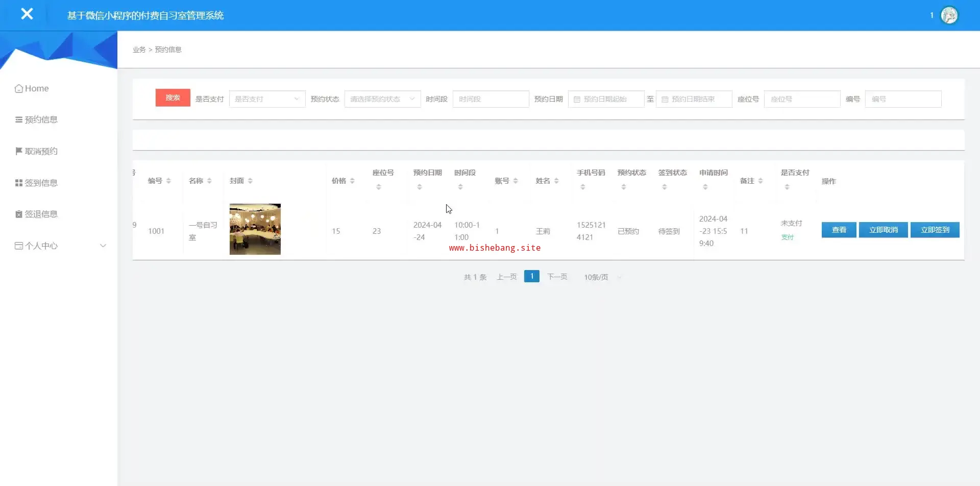Navigate to 签到信息 in sidebar
This screenshot has height=486, width=980.
pos(41,183)
